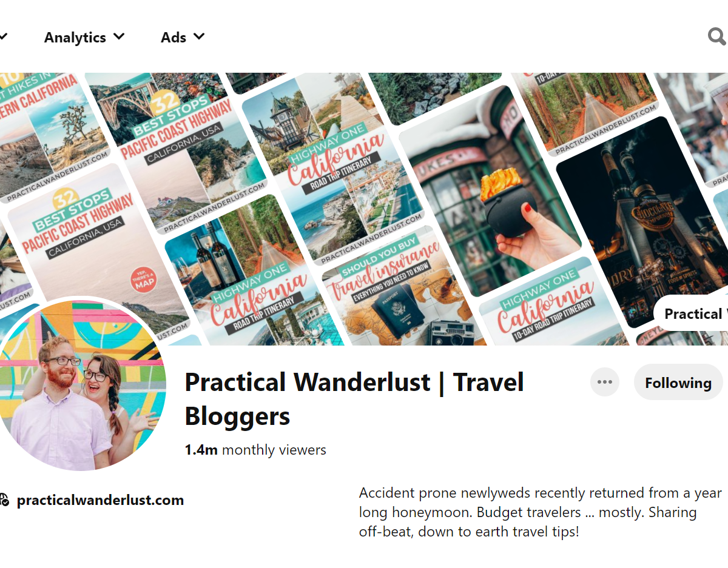The height and width of the screenshot is (568, 728).
Task: Open the practicalwanderlust.com link
Action: (x=100, y=500)
